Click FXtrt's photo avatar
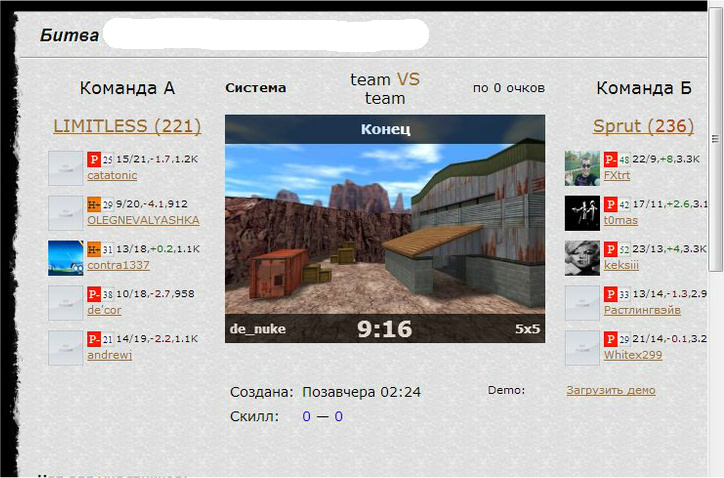This screenshot has width=724, height=478. point(582,168)
